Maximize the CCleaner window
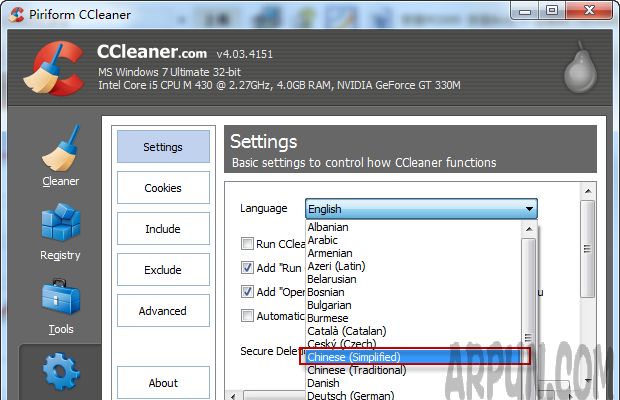 point(552,10)
